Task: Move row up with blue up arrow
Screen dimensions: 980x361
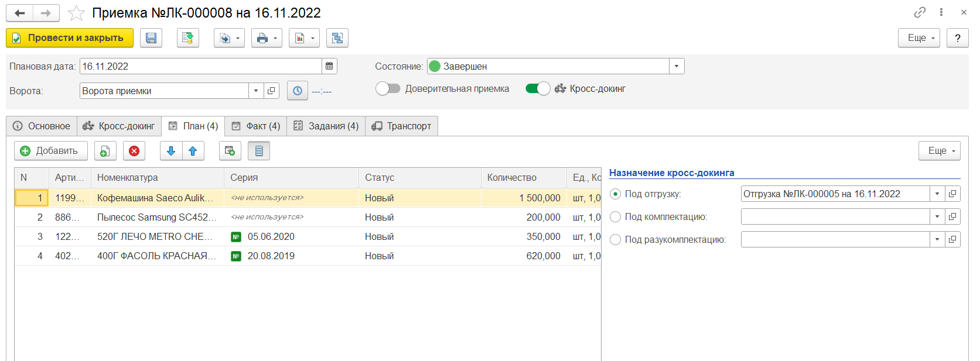Action: click(193, 151)
